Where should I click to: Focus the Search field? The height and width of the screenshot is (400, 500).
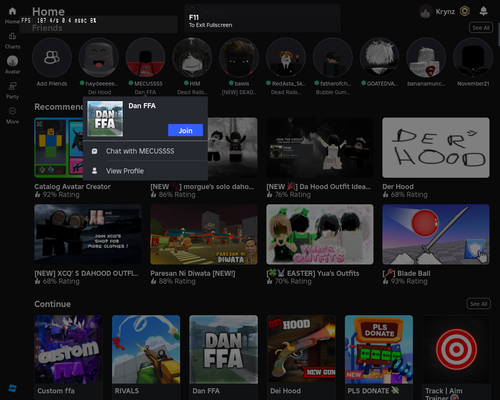tap(262, 12)
